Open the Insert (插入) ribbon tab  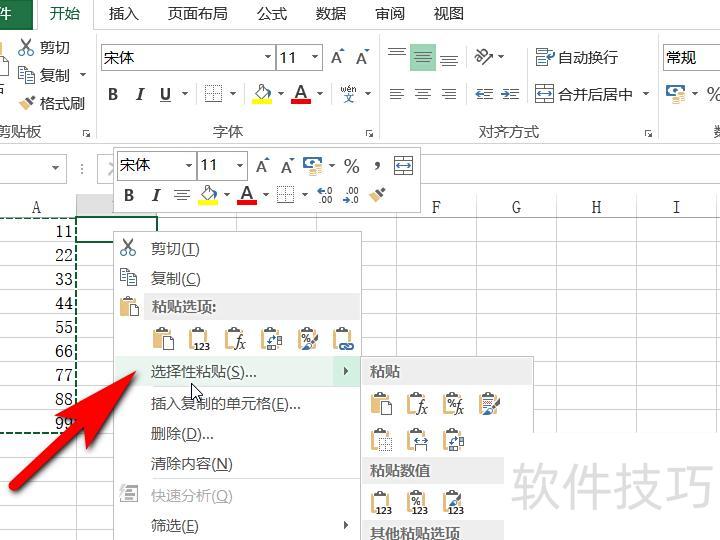(x=124, y=14)
